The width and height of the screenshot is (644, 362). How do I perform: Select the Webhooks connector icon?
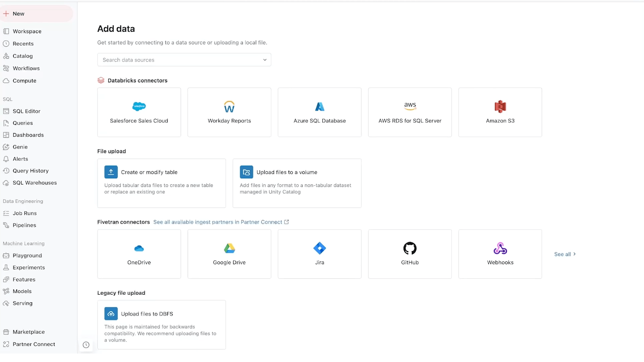click(x=500, y=248)
